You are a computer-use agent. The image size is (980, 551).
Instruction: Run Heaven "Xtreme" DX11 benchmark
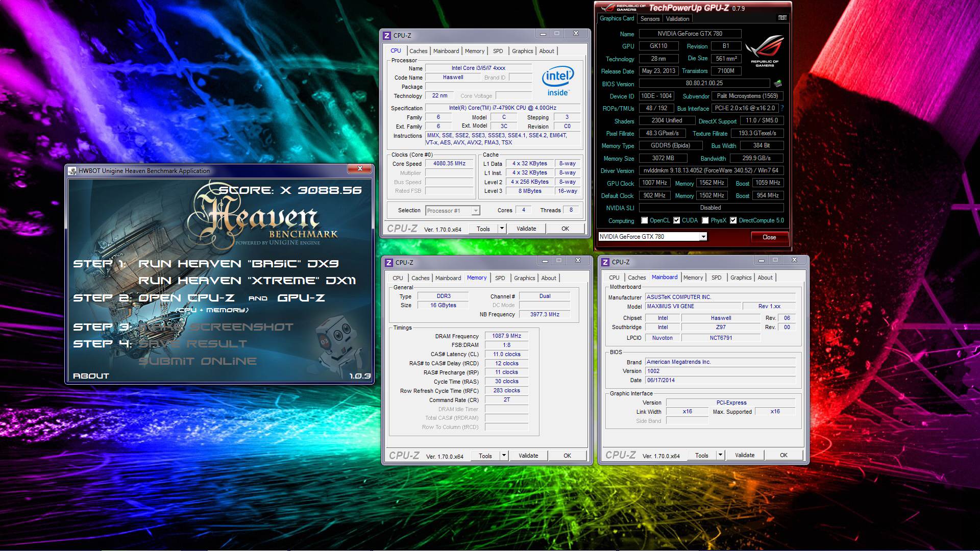pyautogui.click(x=247, y=281)
